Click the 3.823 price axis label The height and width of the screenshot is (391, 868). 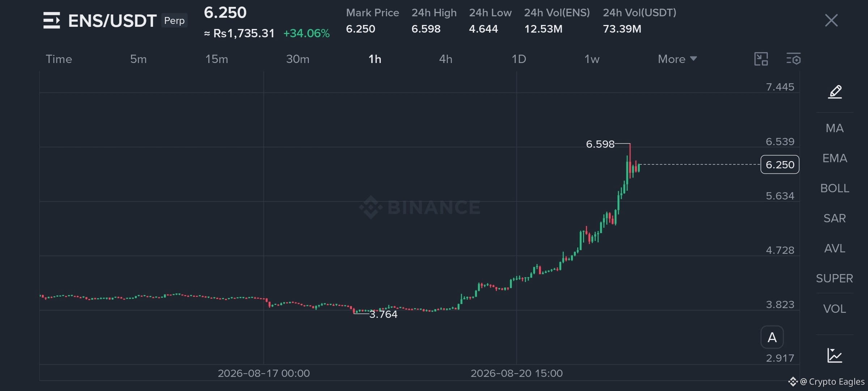[x=780, y=304]
